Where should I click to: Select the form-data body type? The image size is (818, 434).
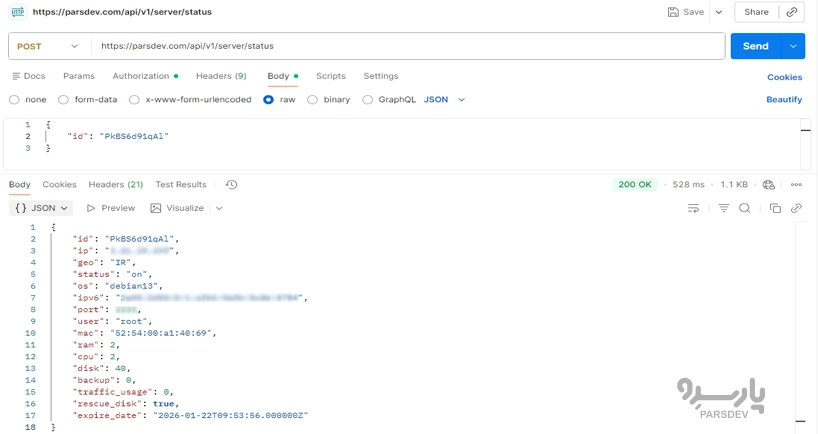(64, 100)
